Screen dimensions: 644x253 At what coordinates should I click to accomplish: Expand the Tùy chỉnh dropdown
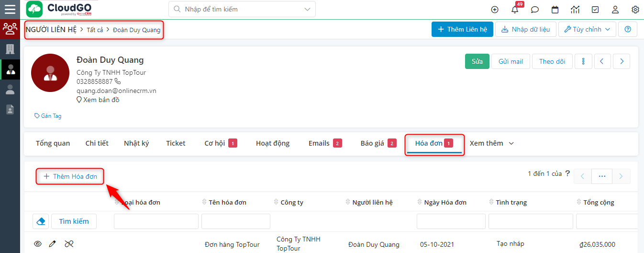pos(587,29)
